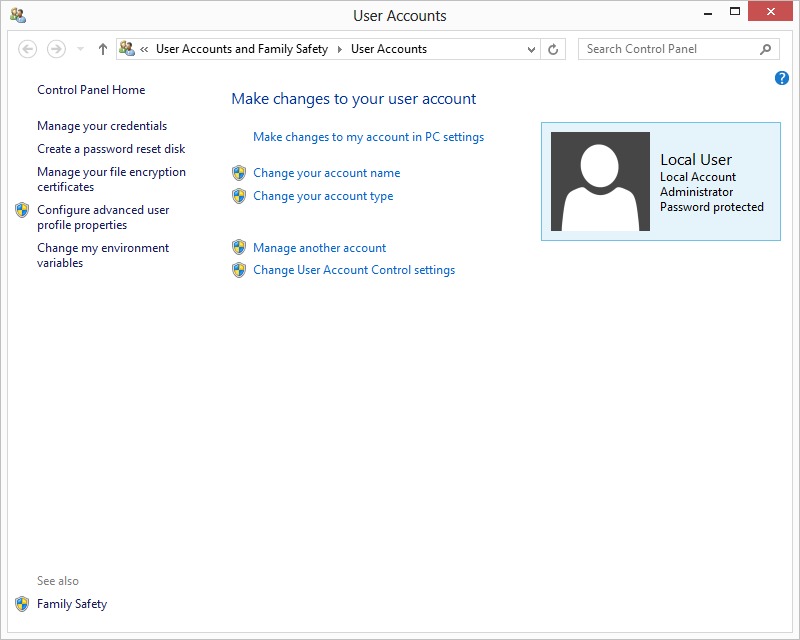Click the search magnifier icon
Image resolution: width=800 pixels, height=640 pixels.
pyautogui.click(x=766, y=49)
